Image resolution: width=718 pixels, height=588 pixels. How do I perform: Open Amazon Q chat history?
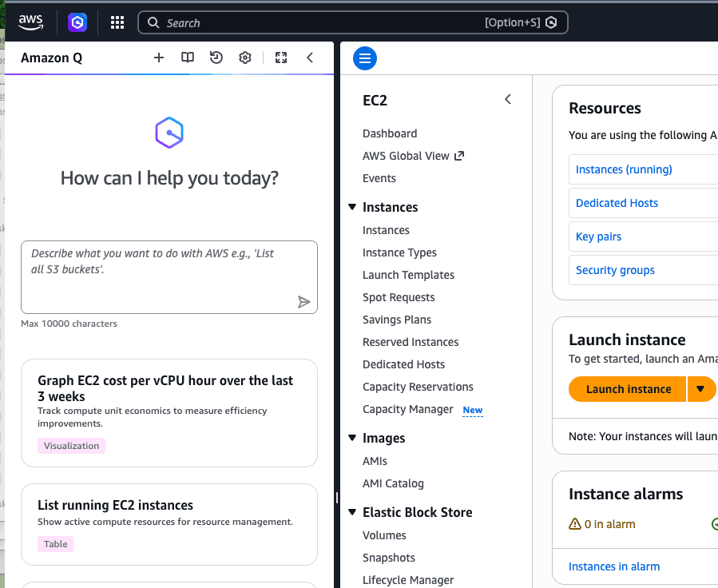tap(216, 58)
